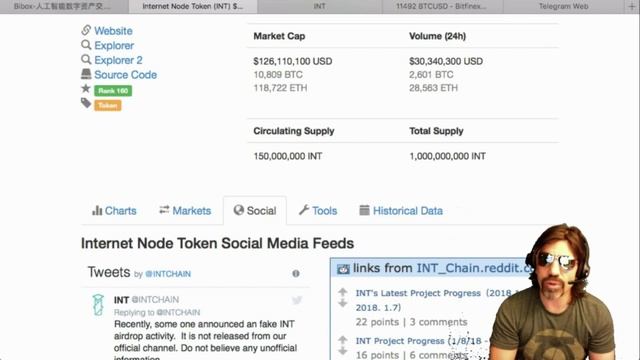Click the star icon next to the rank badge
640x360 pixels.
tap(86, 89)
